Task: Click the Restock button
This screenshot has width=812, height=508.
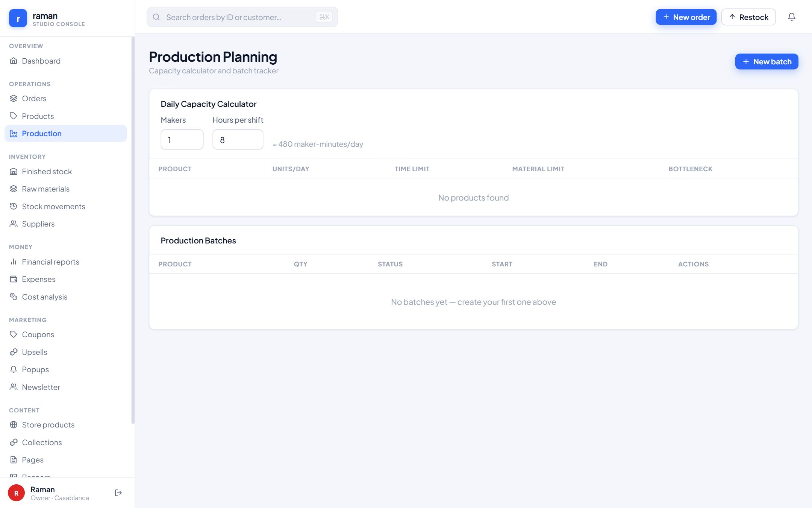Action: 748,17
